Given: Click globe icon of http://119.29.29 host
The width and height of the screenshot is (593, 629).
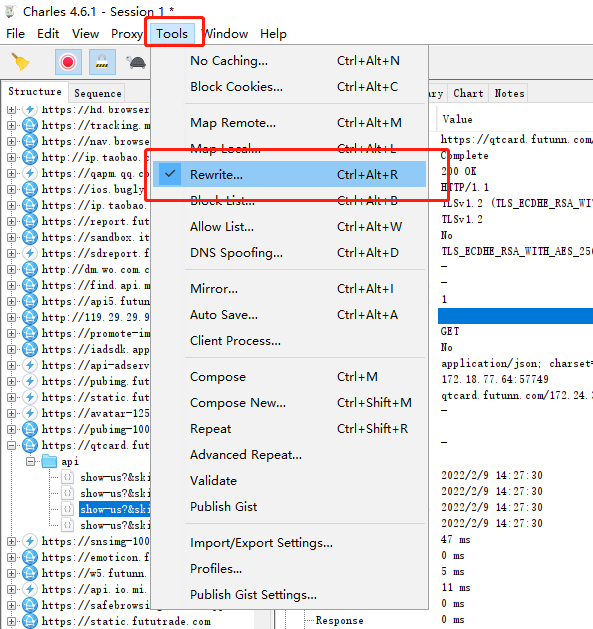Looking at the screenshot, I should pos(30,317).
